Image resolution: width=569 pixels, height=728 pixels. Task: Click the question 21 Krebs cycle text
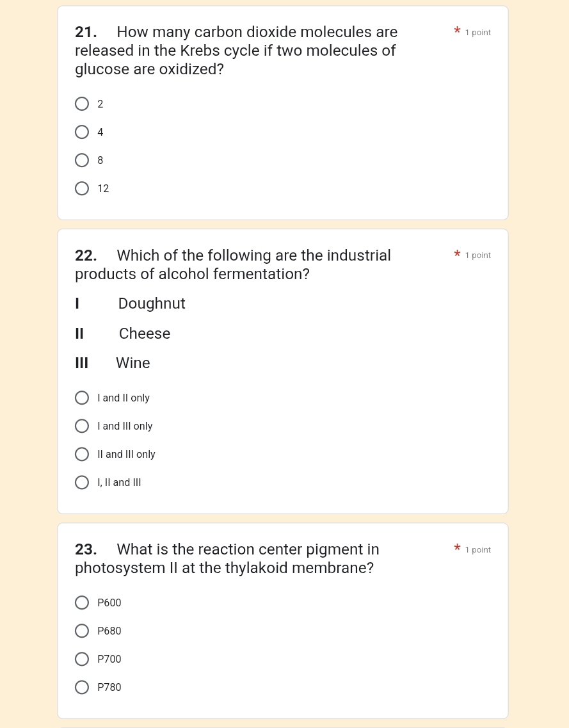[236, 51]
